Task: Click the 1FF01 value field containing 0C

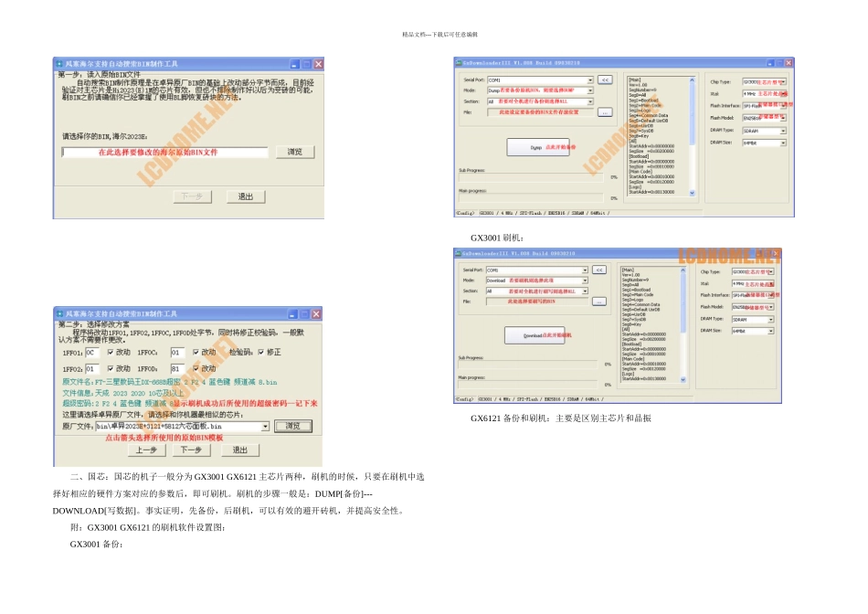Action: pos(91,353)
